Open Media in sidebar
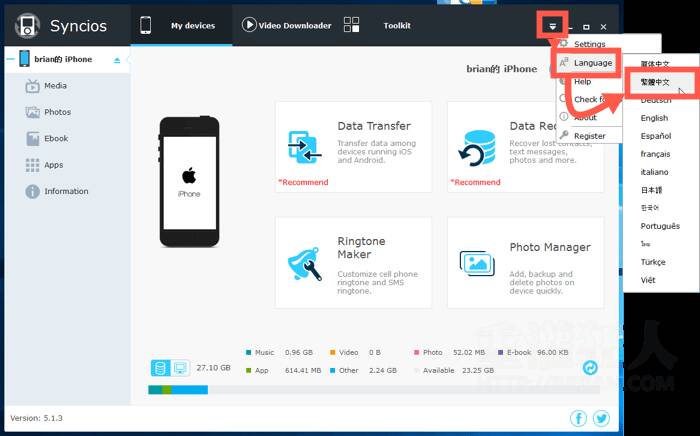 [x=55, y=86]
